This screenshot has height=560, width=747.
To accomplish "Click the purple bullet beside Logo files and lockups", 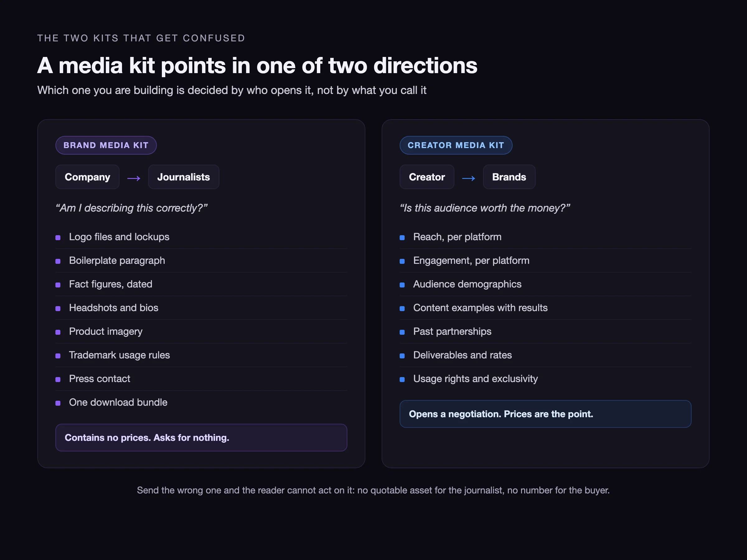I will click(x=58, y=238).
